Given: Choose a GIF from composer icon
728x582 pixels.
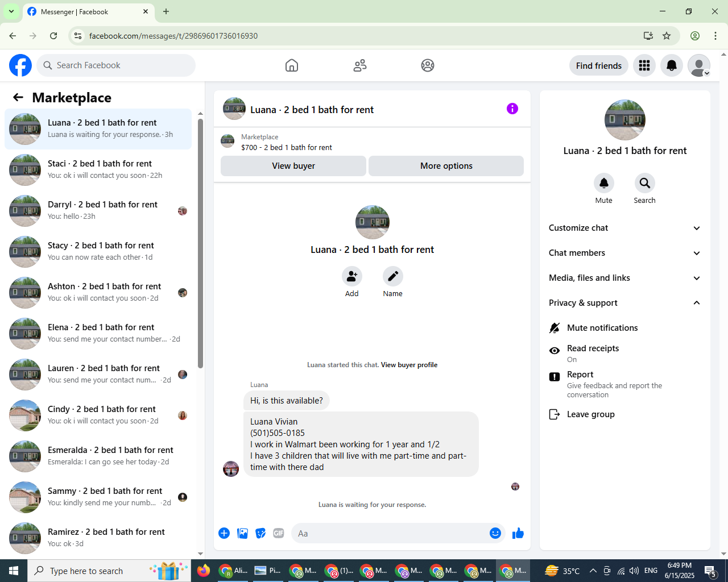Looking at the screenshot, I should tap(279, 533).
